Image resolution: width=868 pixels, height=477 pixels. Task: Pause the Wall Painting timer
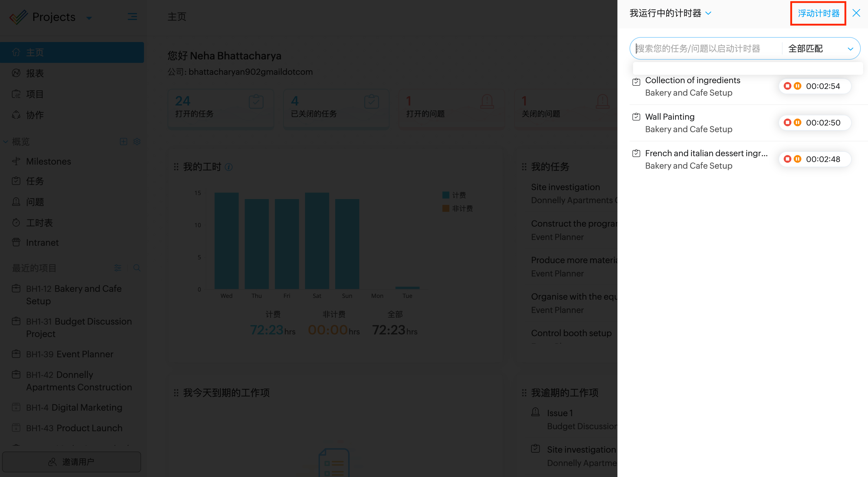797,122
